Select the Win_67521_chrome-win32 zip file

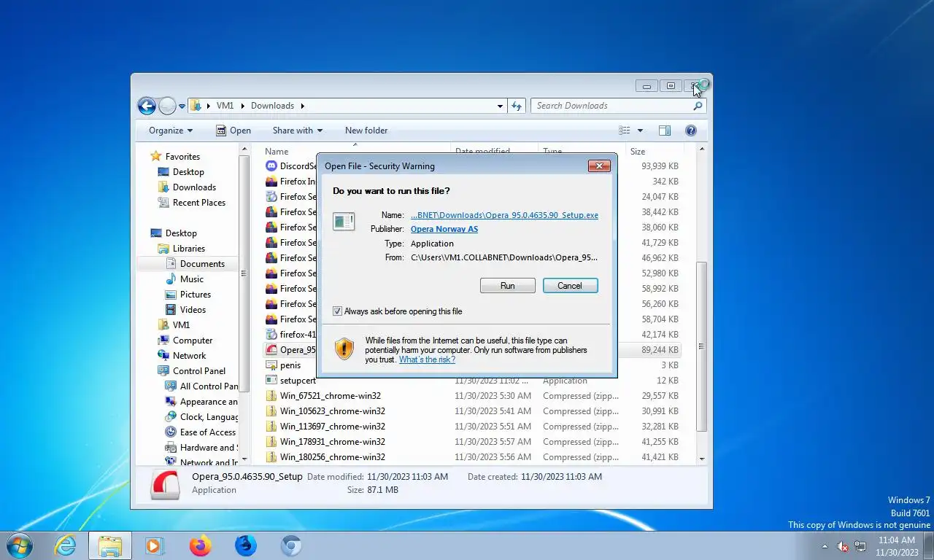point(331,396)
